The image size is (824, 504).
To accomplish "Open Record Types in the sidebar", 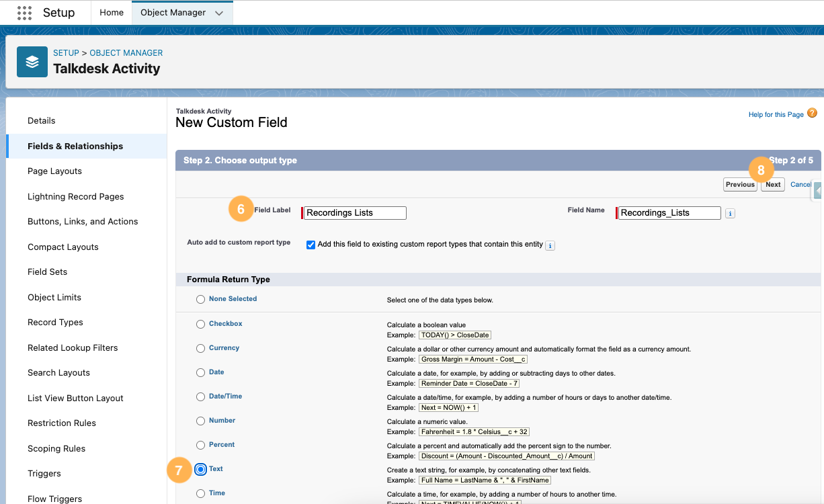I will [x=55, y=323].
